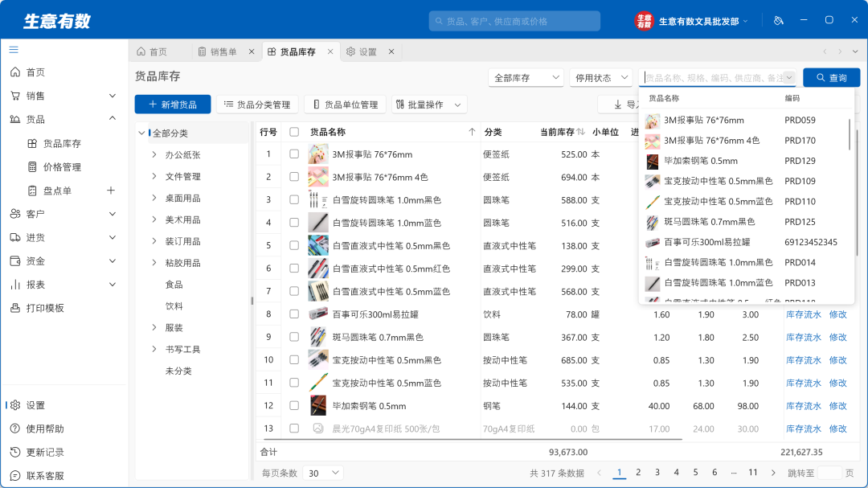Select checkbox for 毕加索钢笔 0.5mm row

[x=294, y=405]
